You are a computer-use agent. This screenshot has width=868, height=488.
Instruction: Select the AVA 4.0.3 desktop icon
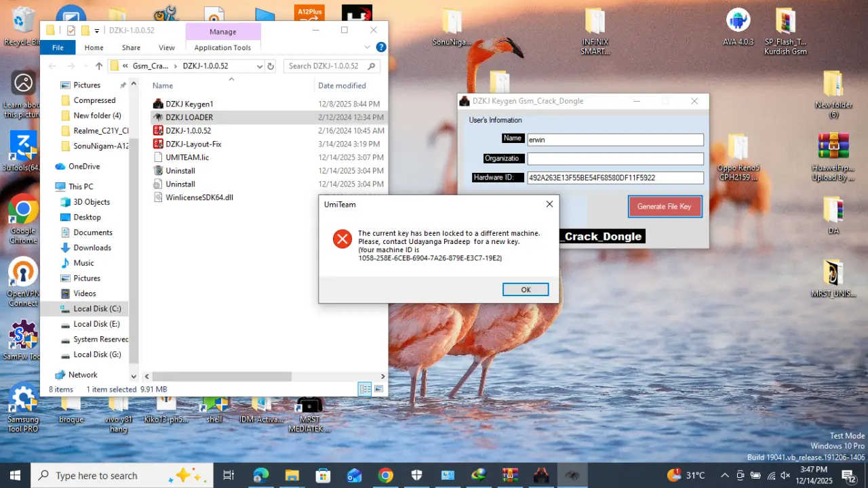(x=738, y=27)
